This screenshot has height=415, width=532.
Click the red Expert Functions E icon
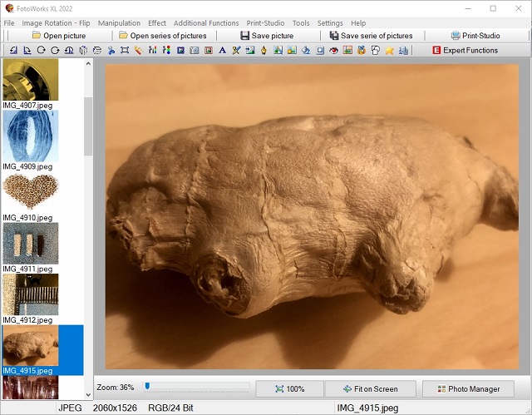(x=436, y=51)
